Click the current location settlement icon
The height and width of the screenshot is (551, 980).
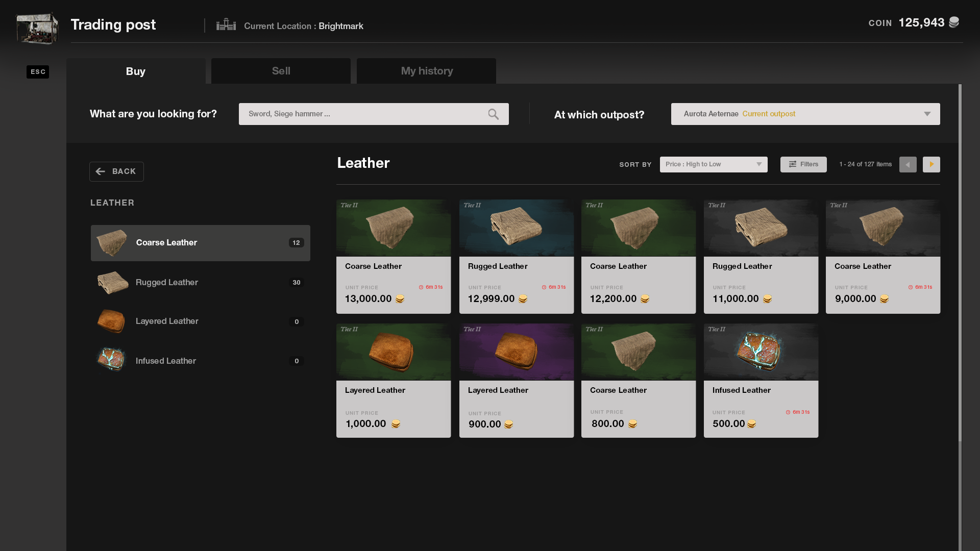[x=226, y=25]
